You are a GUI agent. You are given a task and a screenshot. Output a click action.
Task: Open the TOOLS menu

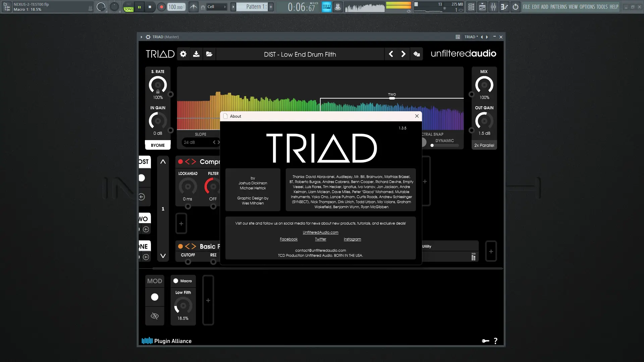click(602, 7)
